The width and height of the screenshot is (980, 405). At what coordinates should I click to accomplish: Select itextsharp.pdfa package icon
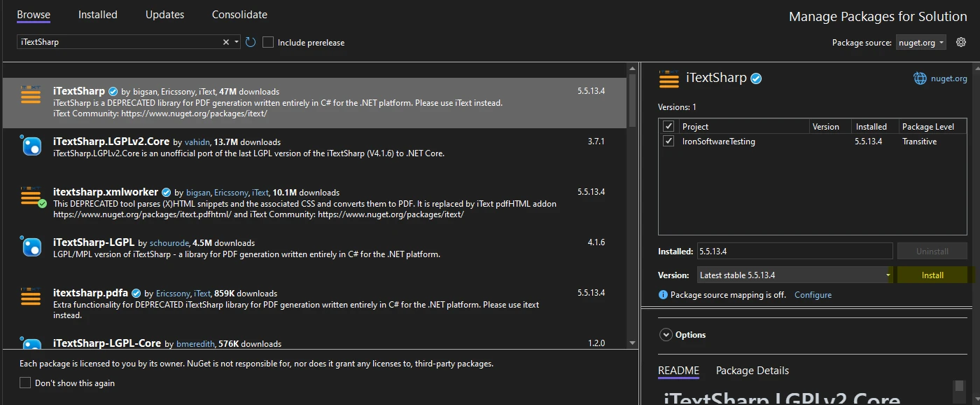click(31, 297)
